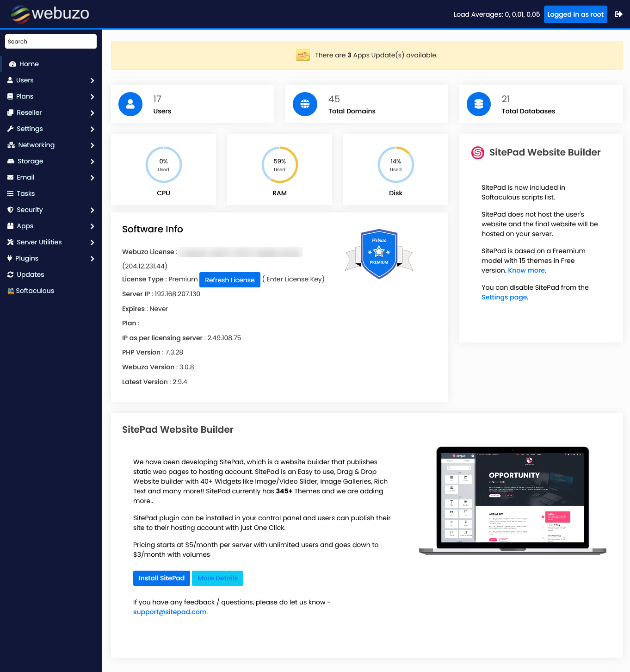Click the Premium license badge
The width and height of the screenshot is (630, 672).
coord(379,254)
